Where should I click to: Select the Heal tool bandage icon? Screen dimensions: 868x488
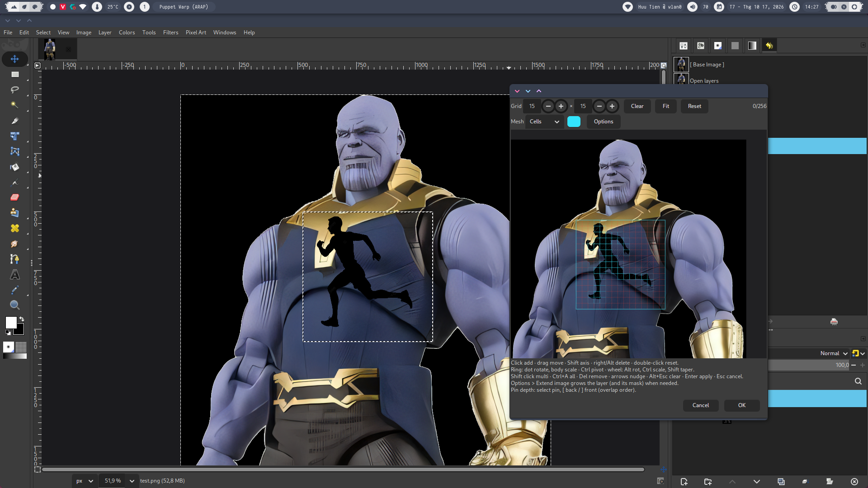tap(14, 228)
